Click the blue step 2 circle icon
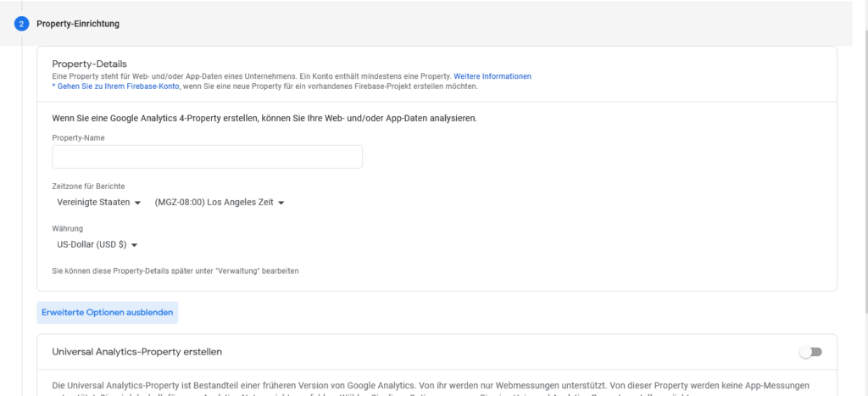The height and width of the screenshot is (396, 868). [x=21, y=25]
